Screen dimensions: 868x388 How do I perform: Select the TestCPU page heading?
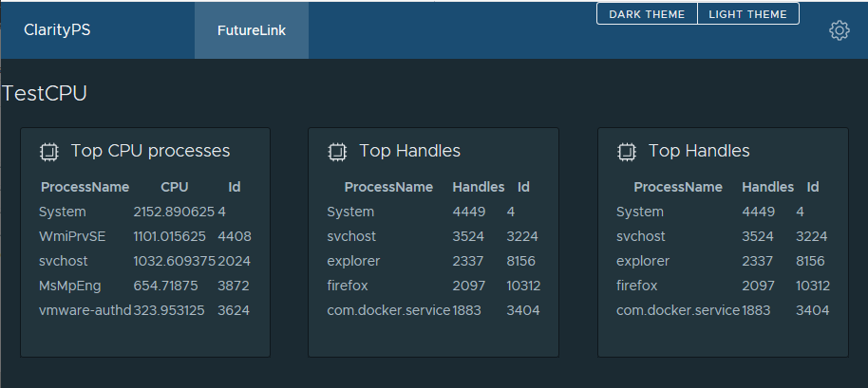point(45,94)
